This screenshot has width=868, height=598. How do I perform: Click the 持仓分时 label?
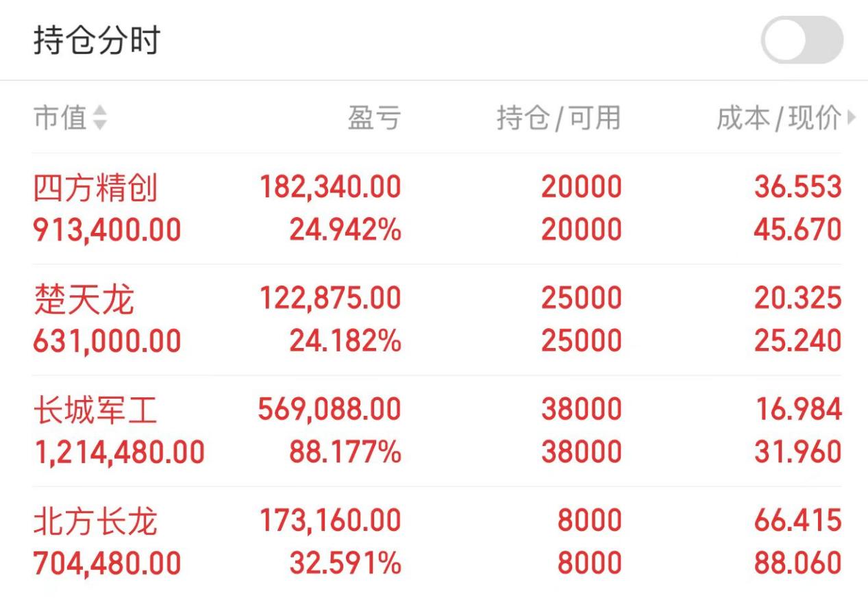[x=97, y=40]
